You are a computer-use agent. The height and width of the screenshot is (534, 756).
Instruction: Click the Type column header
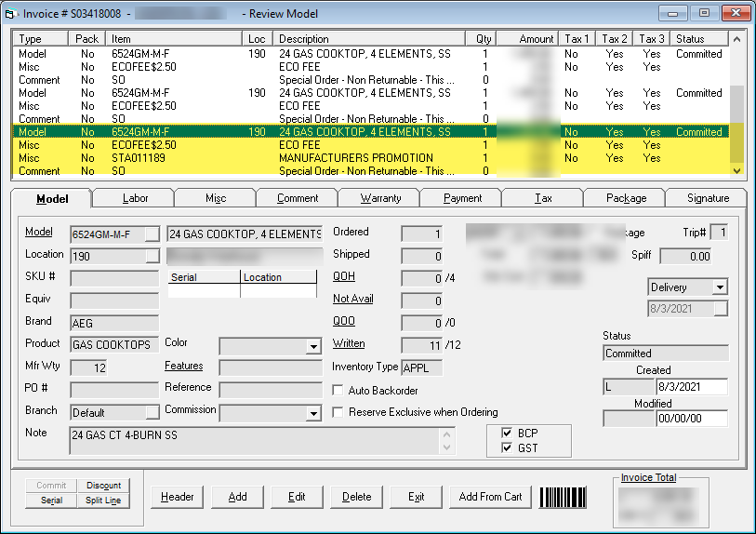(x=40, y=38)
